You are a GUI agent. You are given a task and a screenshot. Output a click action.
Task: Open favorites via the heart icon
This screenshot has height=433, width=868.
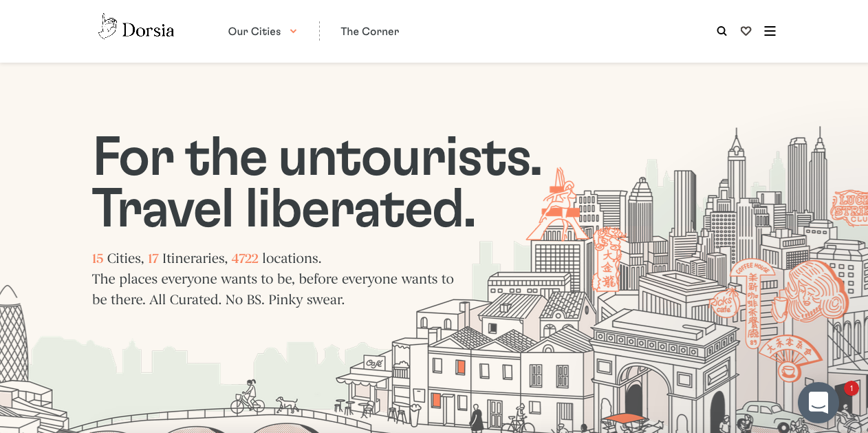[x=746, y=31]
